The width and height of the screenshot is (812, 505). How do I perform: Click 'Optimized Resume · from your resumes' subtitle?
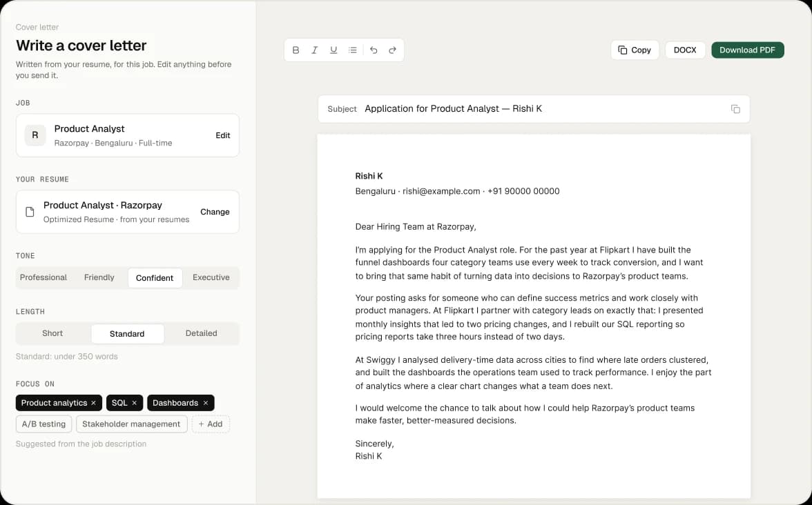pyautogui.click(x=116, y=219)
